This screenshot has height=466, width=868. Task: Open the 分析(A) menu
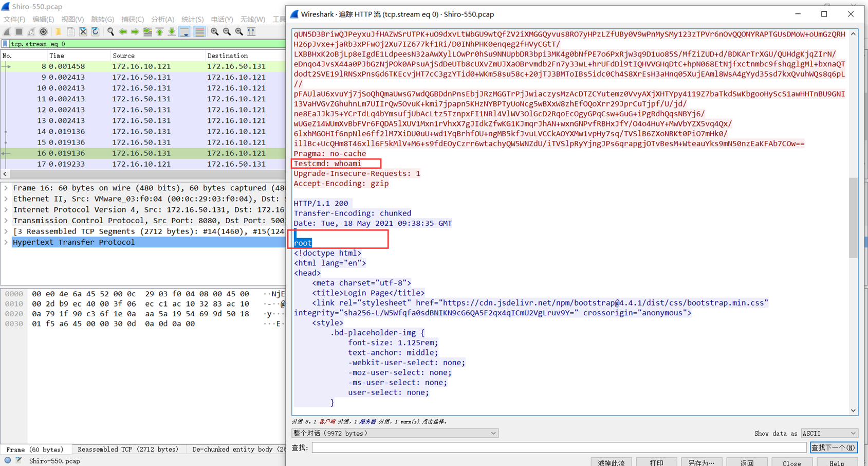click(x=162, y=20)
